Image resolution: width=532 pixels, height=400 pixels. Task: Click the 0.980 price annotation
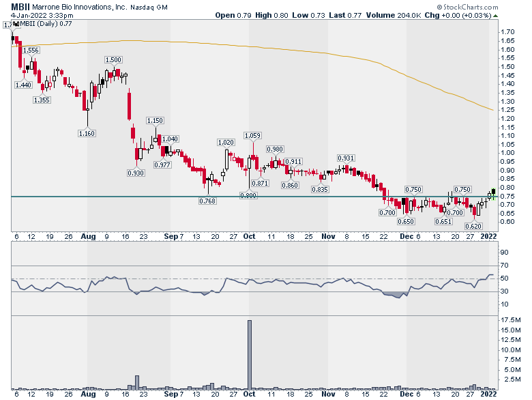[275, 149]
